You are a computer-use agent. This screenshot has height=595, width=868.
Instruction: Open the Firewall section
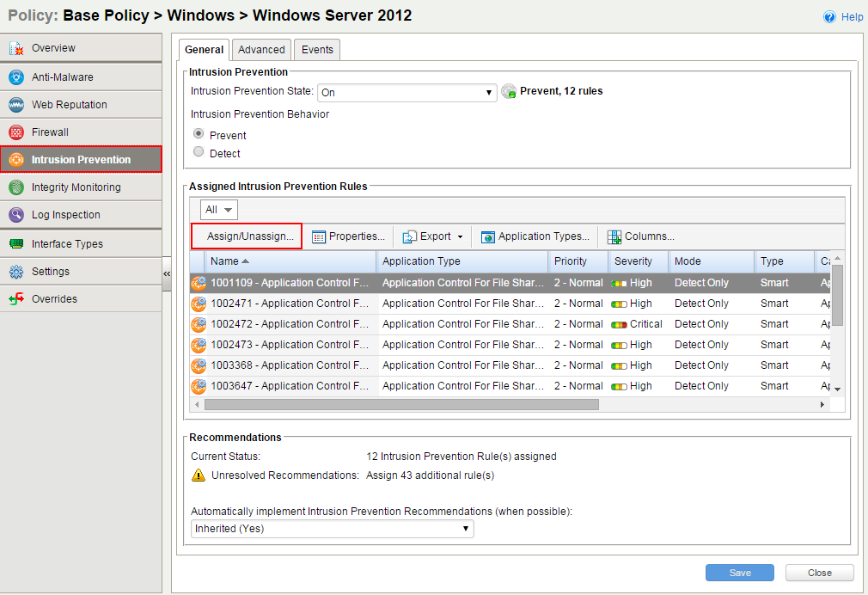tap(81, 132)
